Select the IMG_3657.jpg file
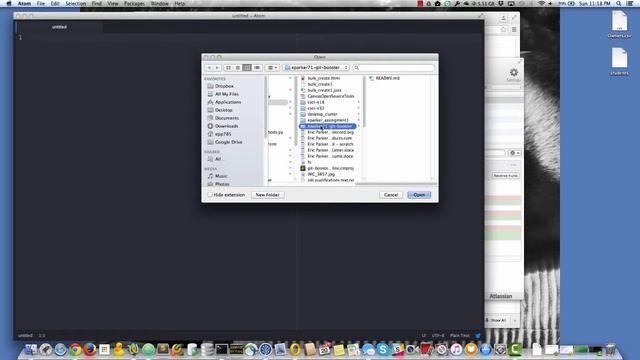Viewport: 640px width, 360px height. [321, 174]
